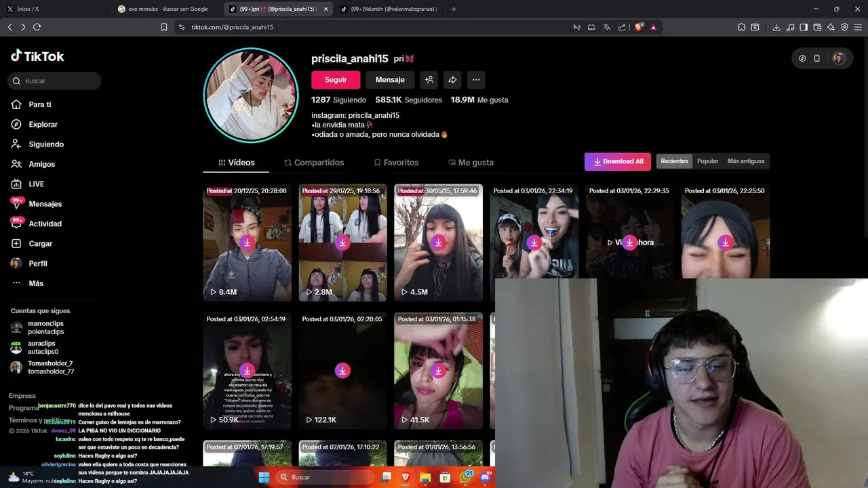
Task: Click the Download All button
Action: (618, 161)
